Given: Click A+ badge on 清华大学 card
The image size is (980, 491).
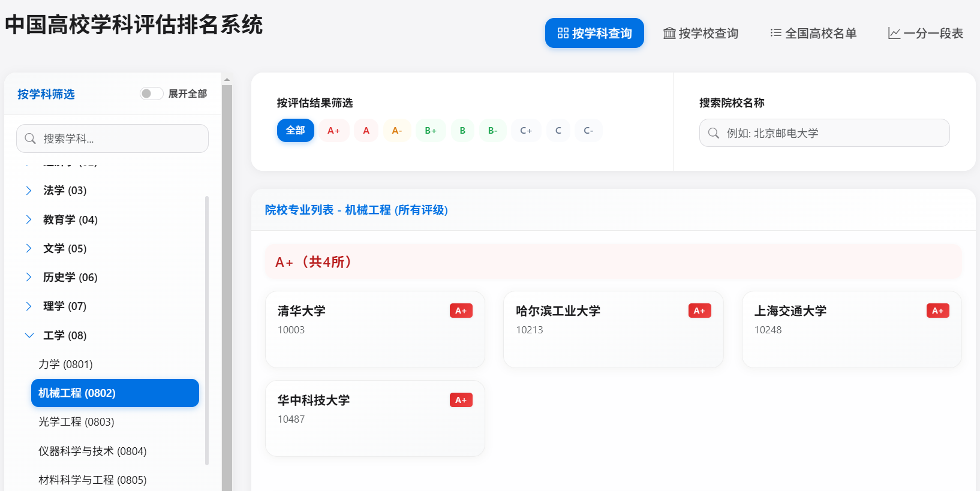Looking at the screenshot, I should 461,311.
